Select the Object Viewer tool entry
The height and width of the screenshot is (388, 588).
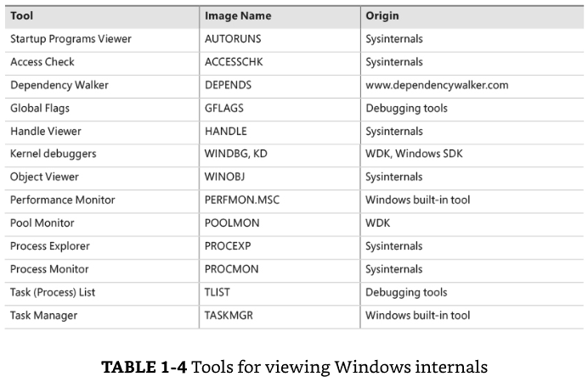click(x=44, y=177)
